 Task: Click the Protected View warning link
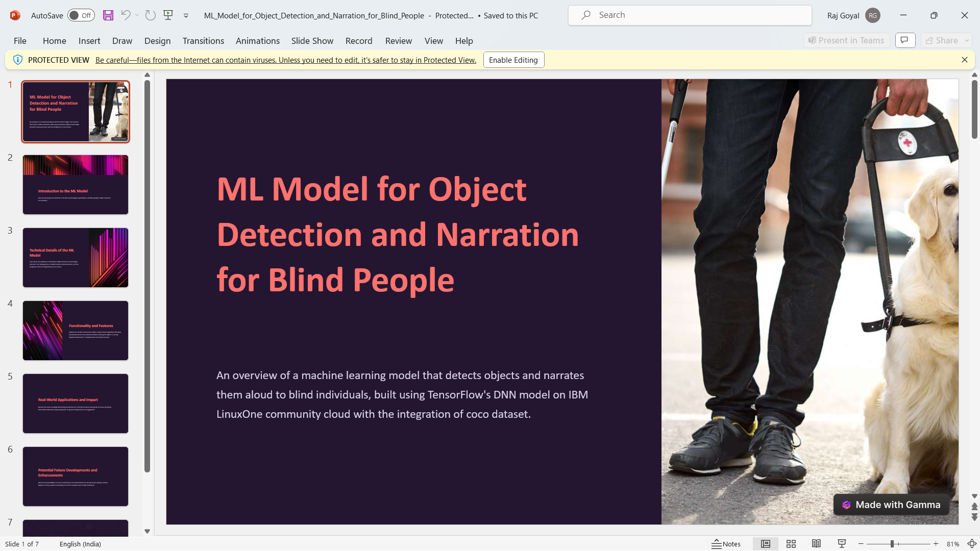coord(285,60)
